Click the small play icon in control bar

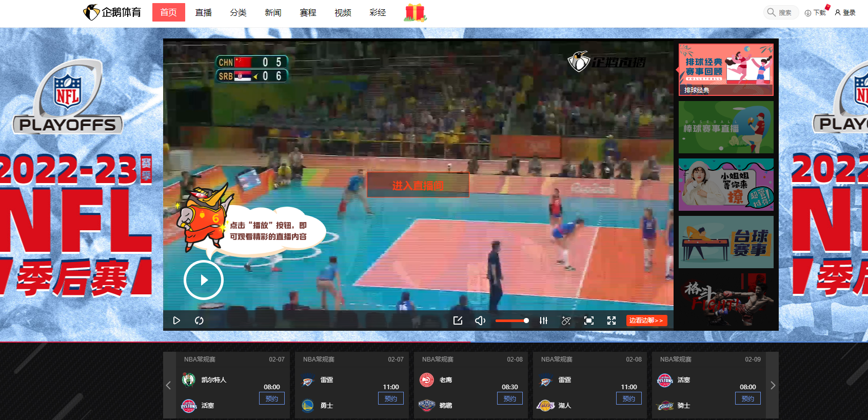tap(176, 321)
